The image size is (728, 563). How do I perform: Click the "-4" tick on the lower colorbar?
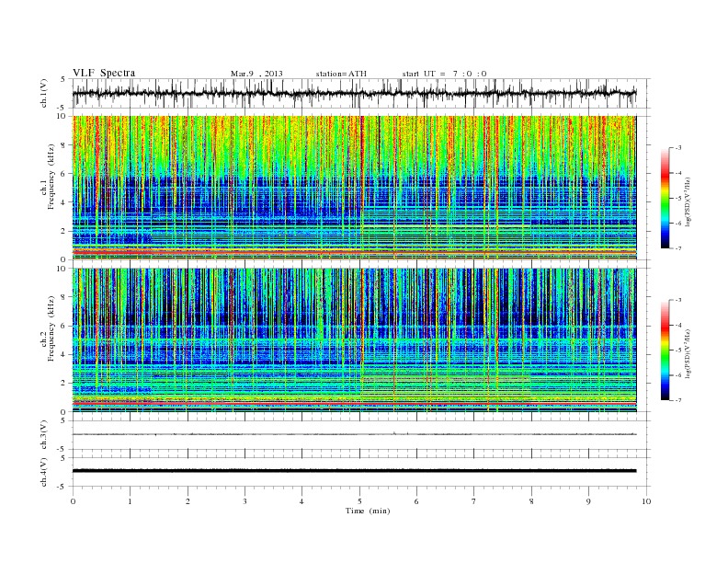pos(678,325)
